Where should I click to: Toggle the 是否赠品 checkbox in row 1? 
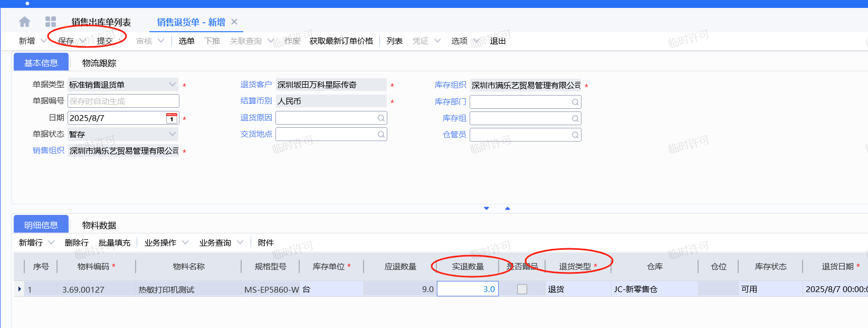point(522,289)
